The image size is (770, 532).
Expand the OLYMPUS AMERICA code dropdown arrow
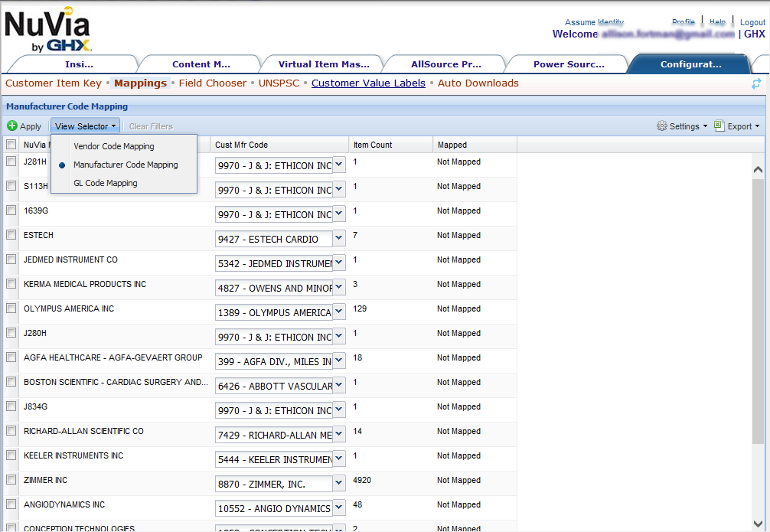pyautogui.click(x=339, y=312)
